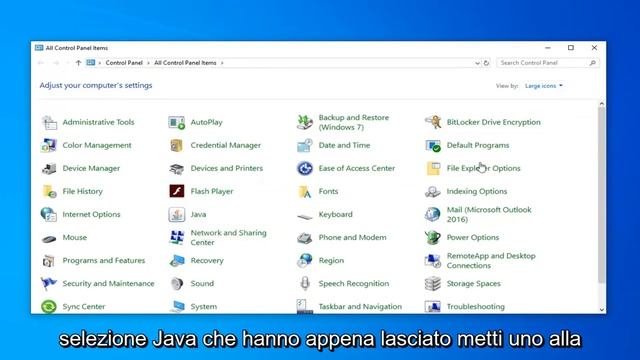Click the Control Panel breadcrumb
Viewport: 640px width, 360px height.
[x=124, y=63]
